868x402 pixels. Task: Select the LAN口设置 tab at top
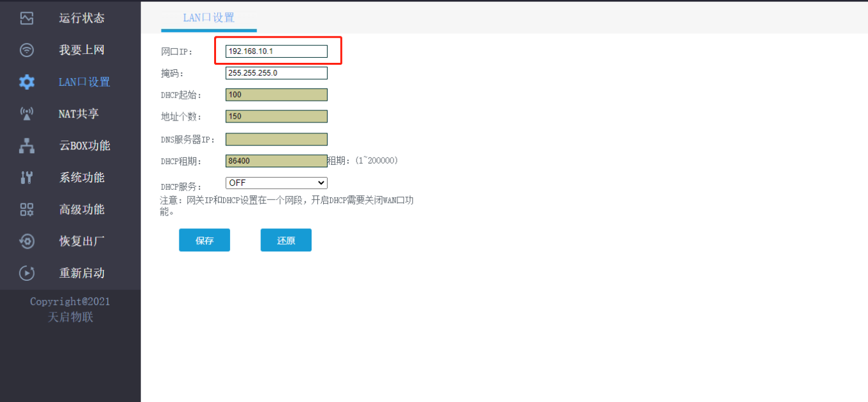click(208, 17)
